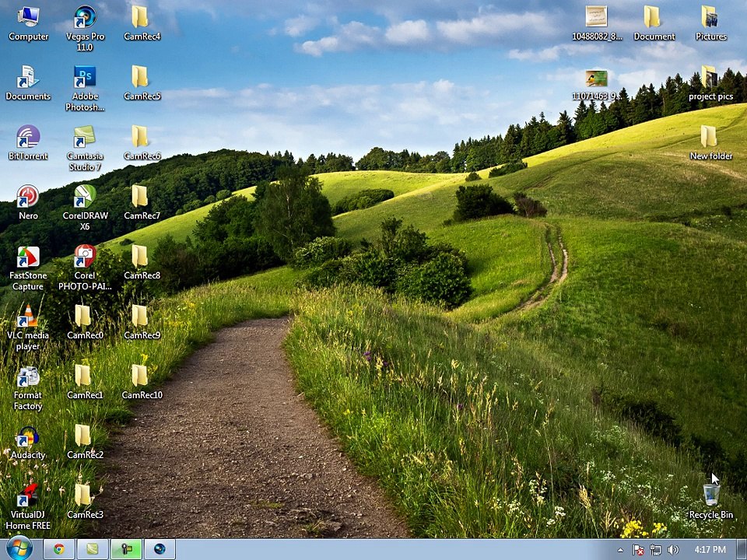
Task: Open the Windows Start menu
Action: [x=19, y=549]
